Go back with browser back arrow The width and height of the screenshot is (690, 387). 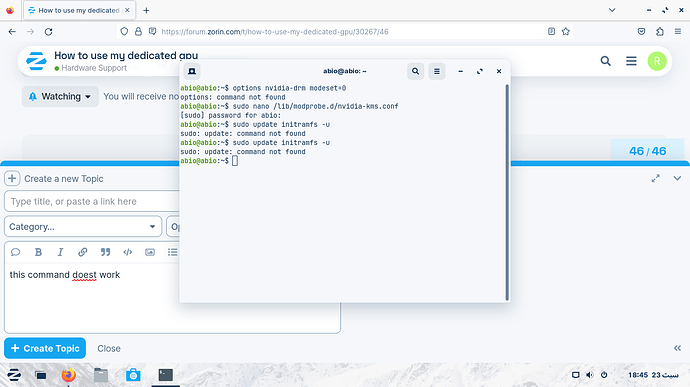click(x=12, y=32)
